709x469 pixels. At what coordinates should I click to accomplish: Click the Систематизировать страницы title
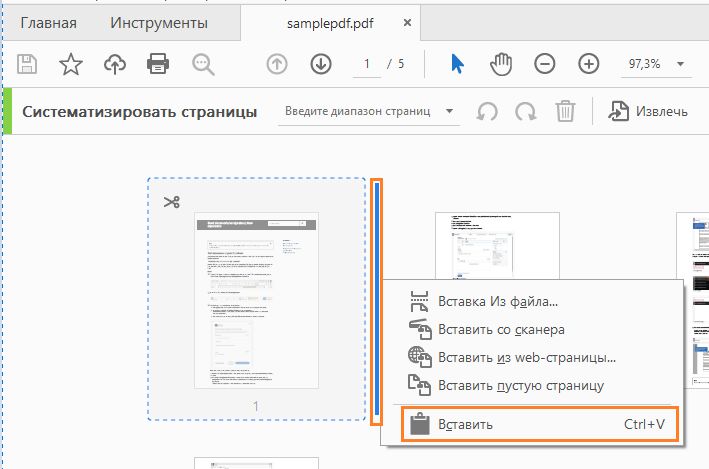tap(140, 112)
